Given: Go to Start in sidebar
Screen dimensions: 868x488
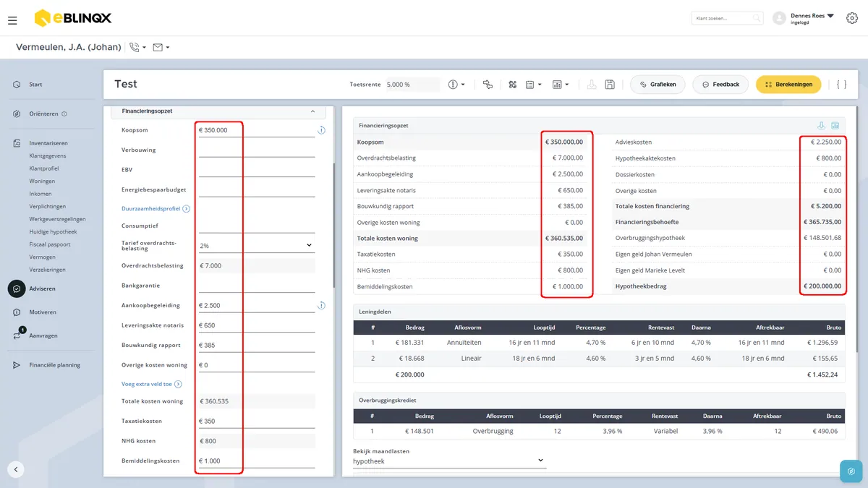Looking at the screenshot, I should [x=35, y=85].
